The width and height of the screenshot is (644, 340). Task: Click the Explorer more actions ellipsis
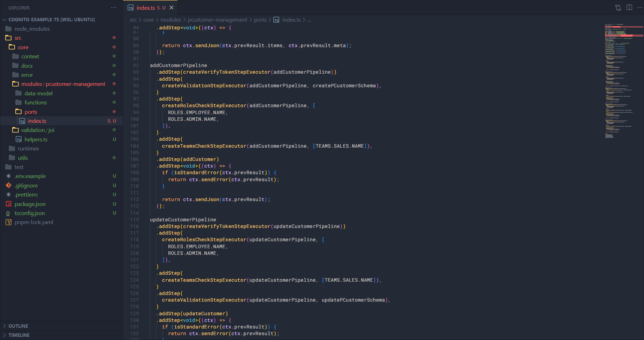[114, 8]
